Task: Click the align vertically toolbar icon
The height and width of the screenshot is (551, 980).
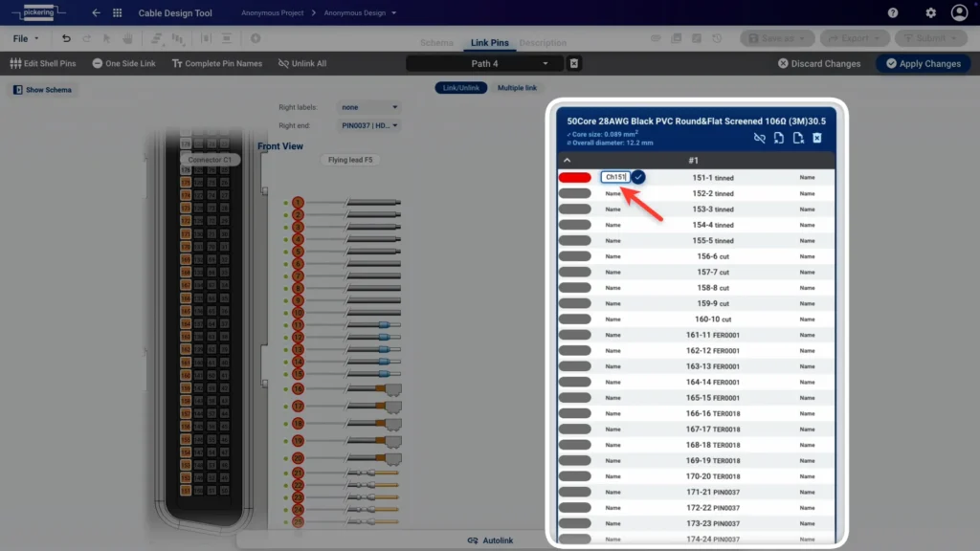Action: point(227,38)
